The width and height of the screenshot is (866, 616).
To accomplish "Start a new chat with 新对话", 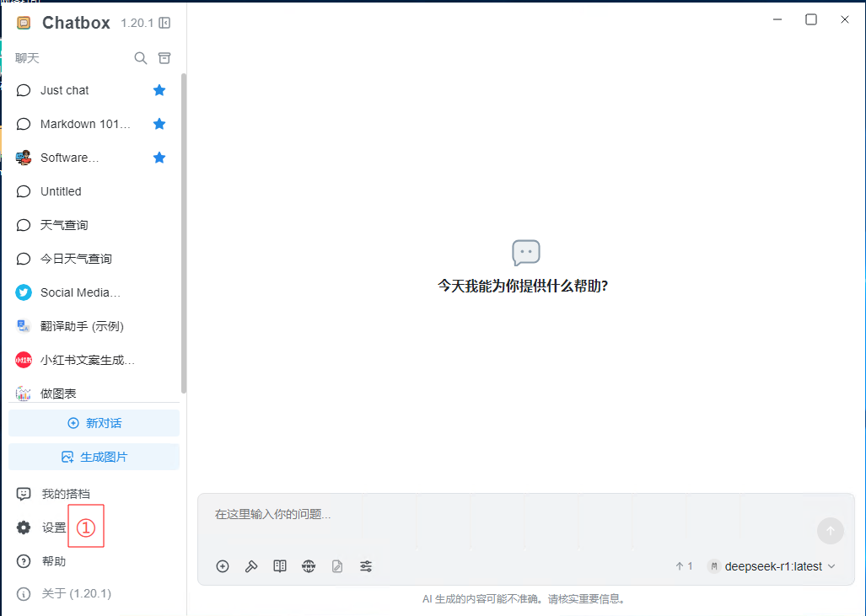I will [94, 423].
